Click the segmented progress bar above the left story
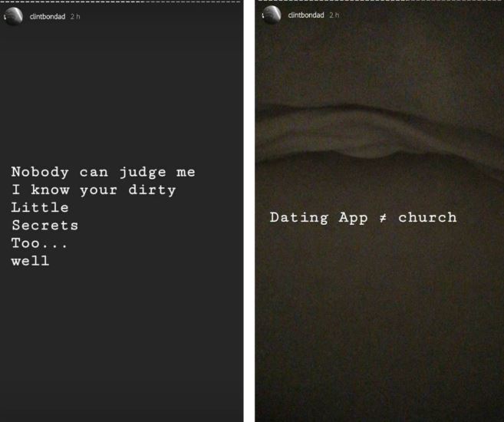 (120, 2)
